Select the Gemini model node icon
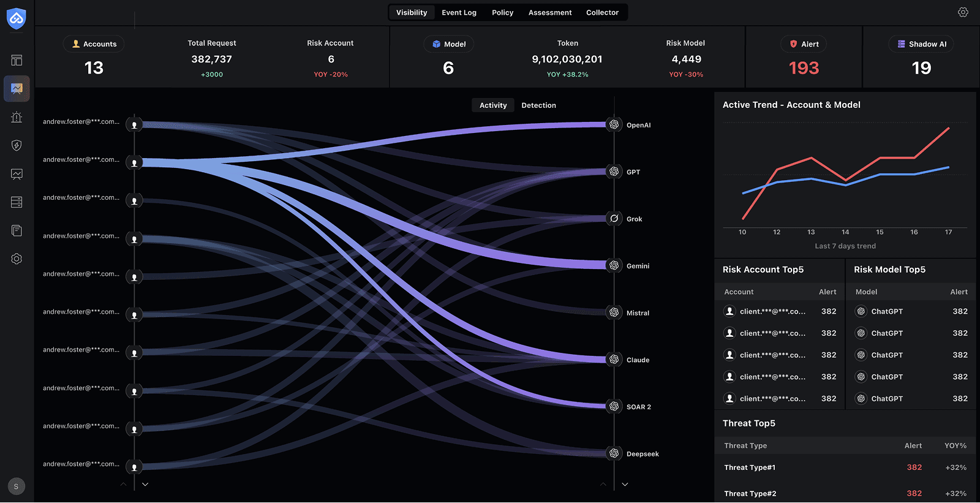980x503 pixels. pyautogui.click(x=614, y=265)
